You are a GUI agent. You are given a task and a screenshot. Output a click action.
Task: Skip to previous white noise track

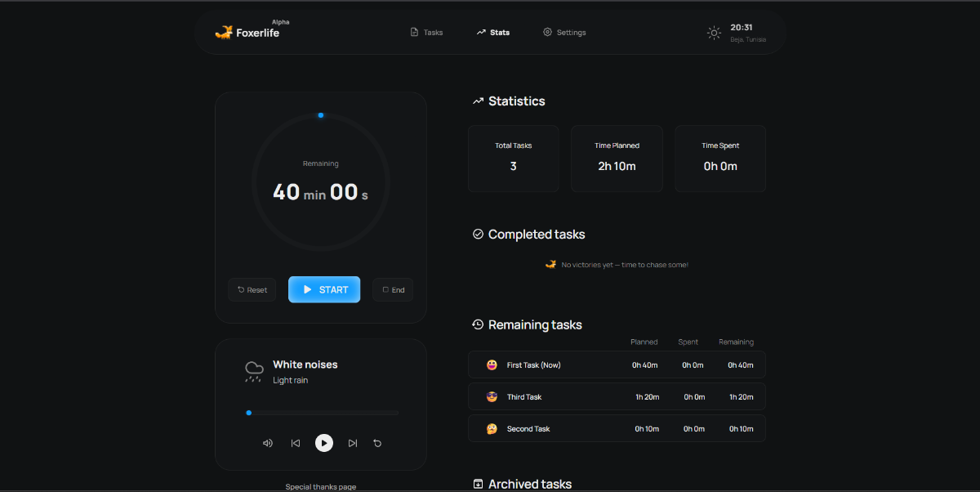click(x=296, y=443)
